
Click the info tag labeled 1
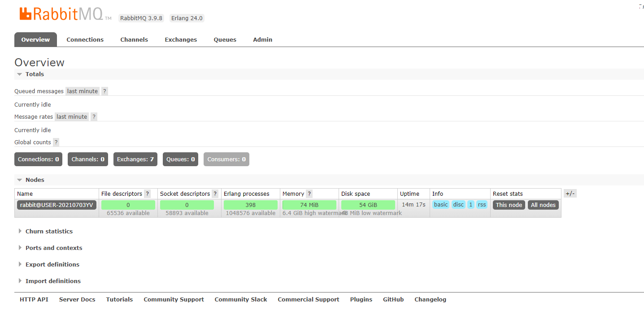pyautogui.click(x=471, y=205)
